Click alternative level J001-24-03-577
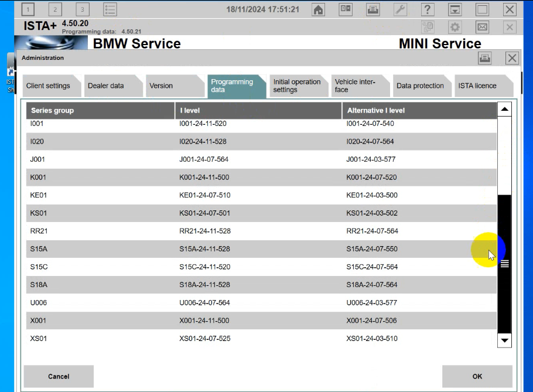The width and height of the screenshot is (533, 392). click(371, 159)
